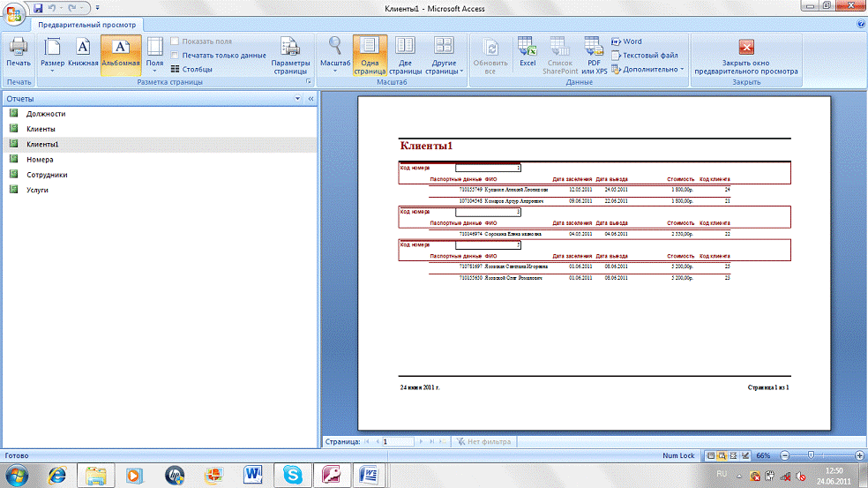Open the Масштаб zoom dropdown
The image size is (868, 488).
335,55
